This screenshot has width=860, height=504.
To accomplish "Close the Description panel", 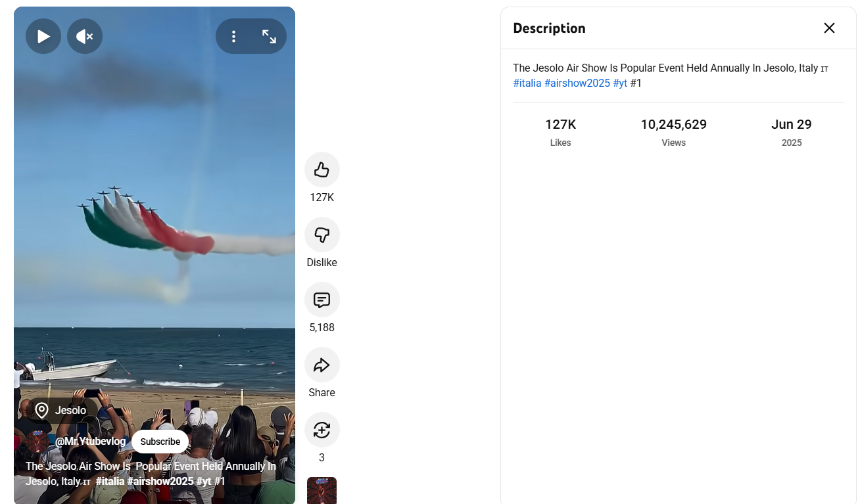I will 829,28.
